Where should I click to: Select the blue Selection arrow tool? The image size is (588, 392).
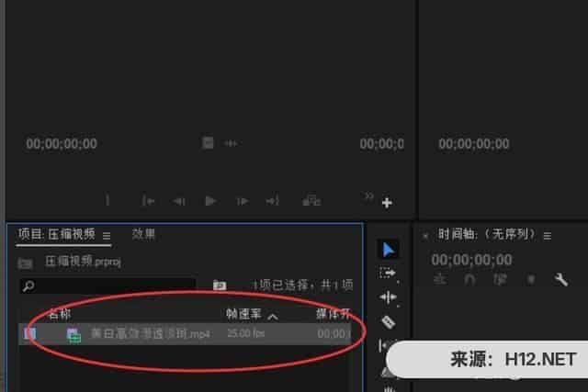(388, 250)
